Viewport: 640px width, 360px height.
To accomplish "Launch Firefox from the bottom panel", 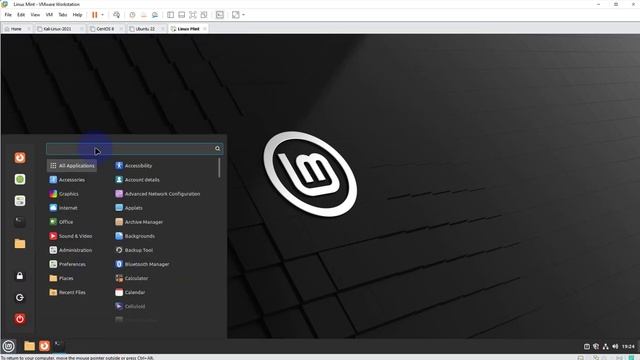I will point(44,346).
